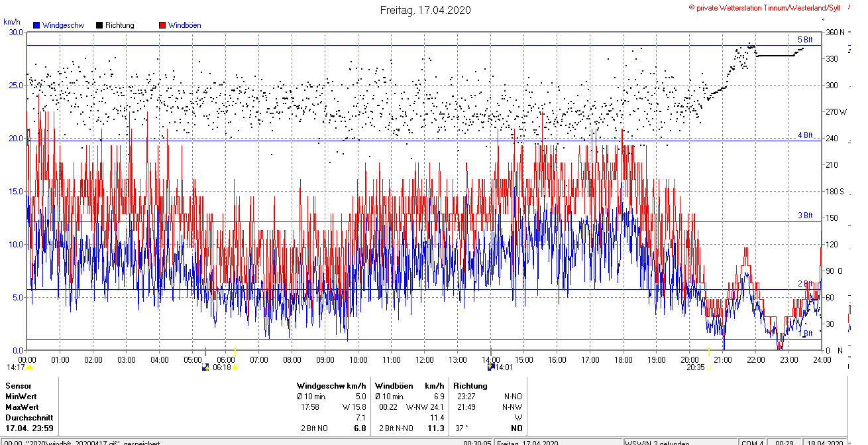Click the 12:00 time axis label
This screenshot has height=445, width=868.
[424, 359]
